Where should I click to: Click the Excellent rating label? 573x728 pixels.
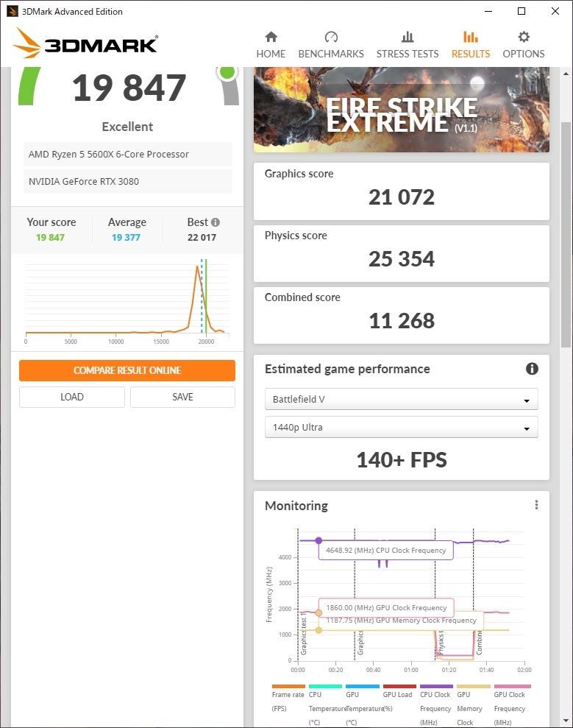(x=127, y=127)
